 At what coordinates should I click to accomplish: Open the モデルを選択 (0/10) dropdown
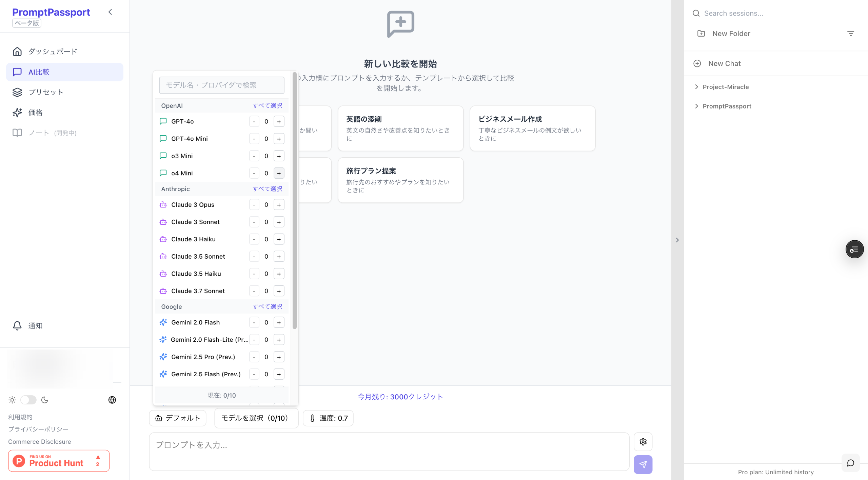click(x=256, y=418)
